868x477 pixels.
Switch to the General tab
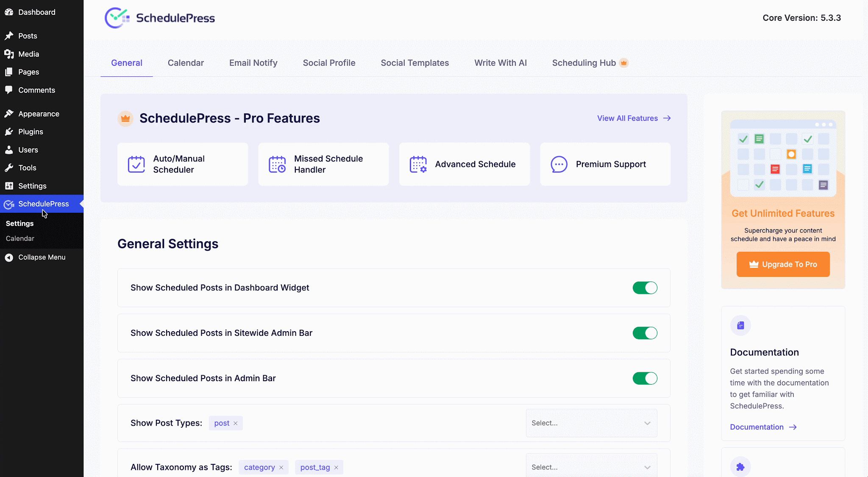click(127, 63)
